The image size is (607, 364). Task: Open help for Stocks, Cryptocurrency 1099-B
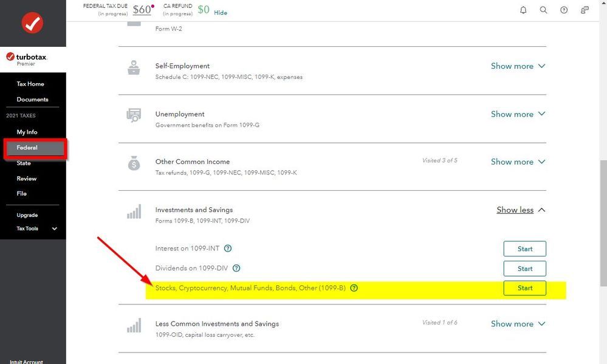pos(354,287)
